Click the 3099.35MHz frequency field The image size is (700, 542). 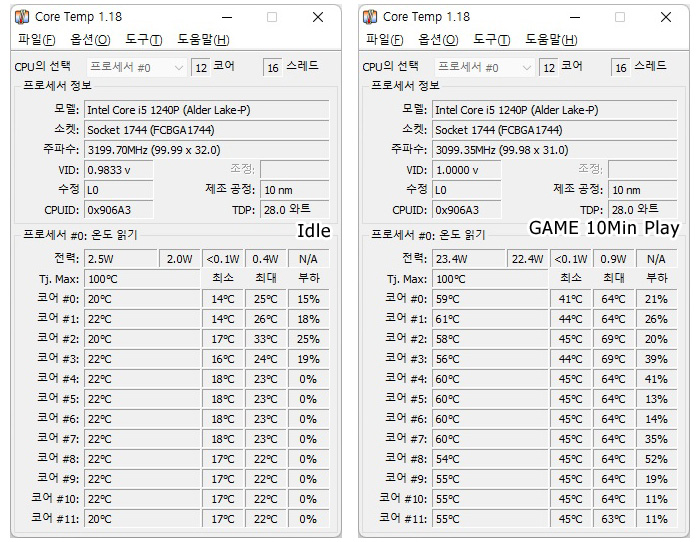pos(554,150)
